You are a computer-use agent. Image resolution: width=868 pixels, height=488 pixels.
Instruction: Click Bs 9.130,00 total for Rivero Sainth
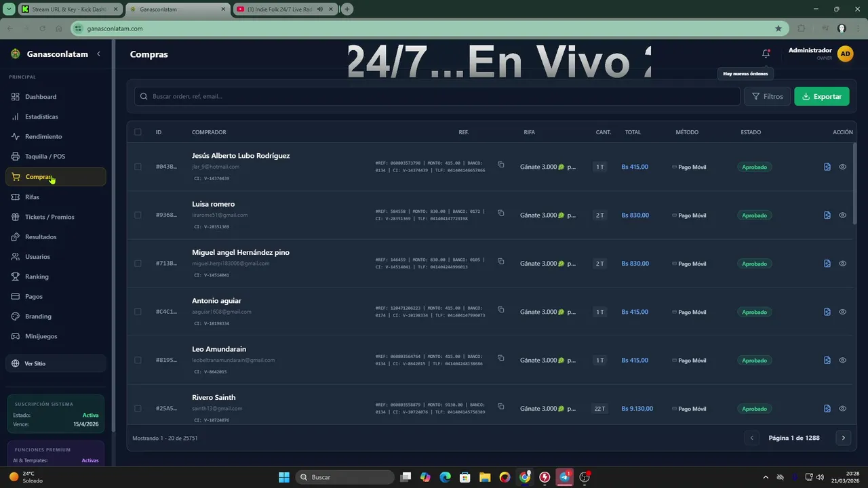(x=637, y=409)
